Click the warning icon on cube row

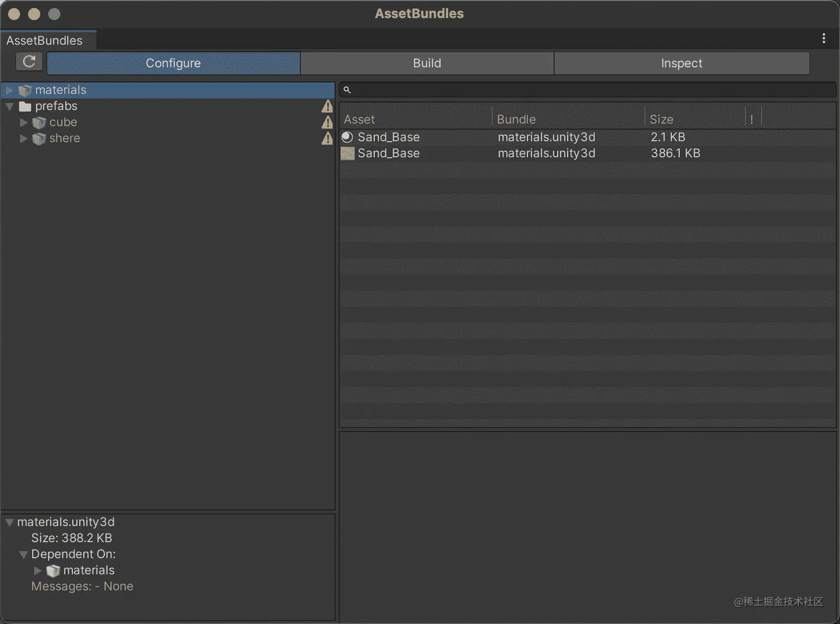tap(327, 122)
